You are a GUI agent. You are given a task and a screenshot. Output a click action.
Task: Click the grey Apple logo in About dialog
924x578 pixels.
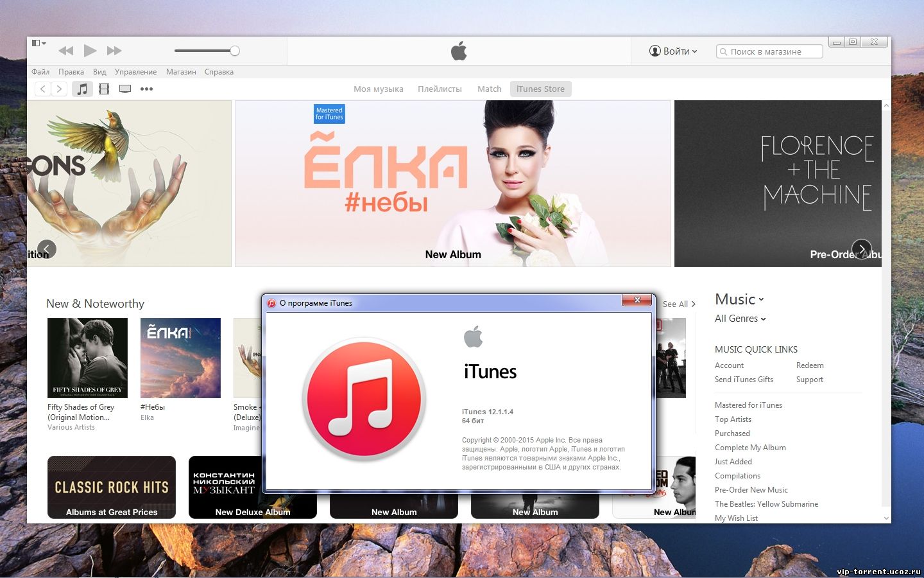(473, 337)
